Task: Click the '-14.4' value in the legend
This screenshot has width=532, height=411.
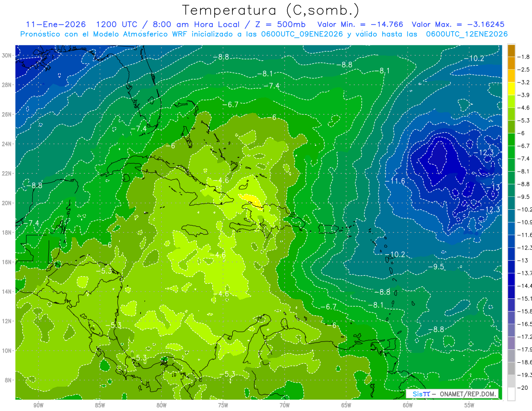Action: pyautogui.click(x=525, y=286)
